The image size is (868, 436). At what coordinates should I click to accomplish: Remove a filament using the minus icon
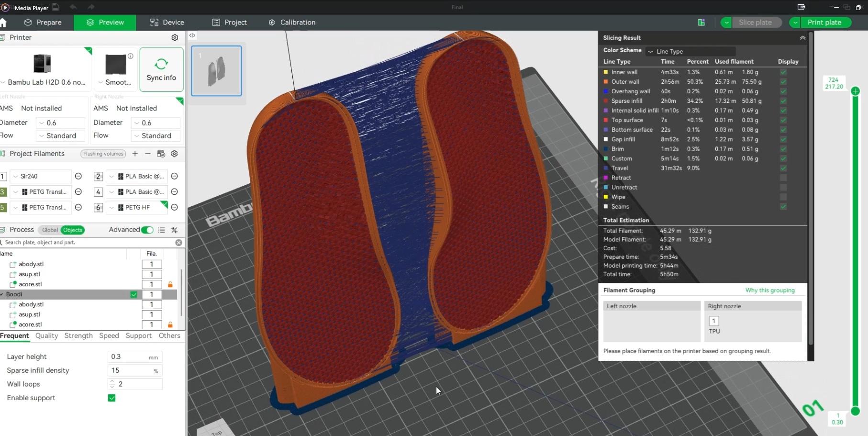coord(148,154)
